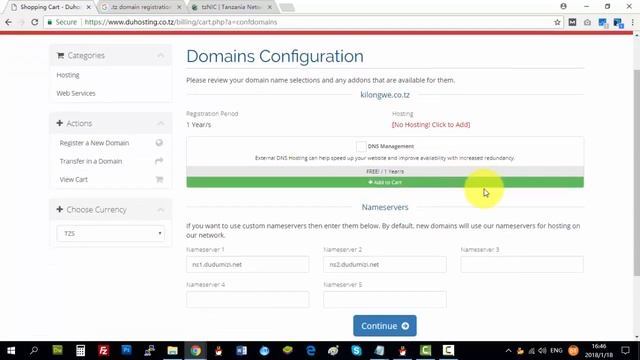640x360 pixels.
Task: Switch input language via ENG indicator
Action: [x=556, y=351]
